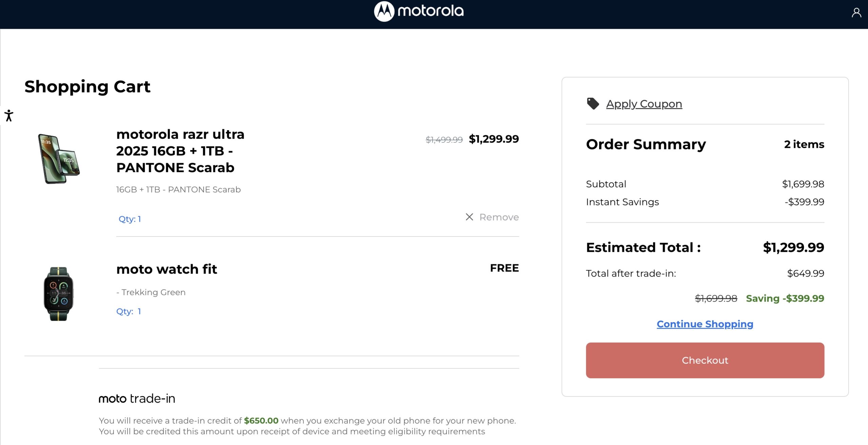Viewport: 868px width, 445px height.
Task: Open the motorola razr ultra 2025 title
Action: 180,151
